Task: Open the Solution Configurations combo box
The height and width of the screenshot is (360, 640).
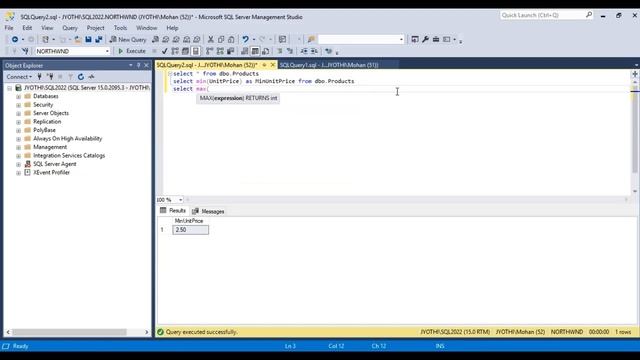Action: click(361, 40)
